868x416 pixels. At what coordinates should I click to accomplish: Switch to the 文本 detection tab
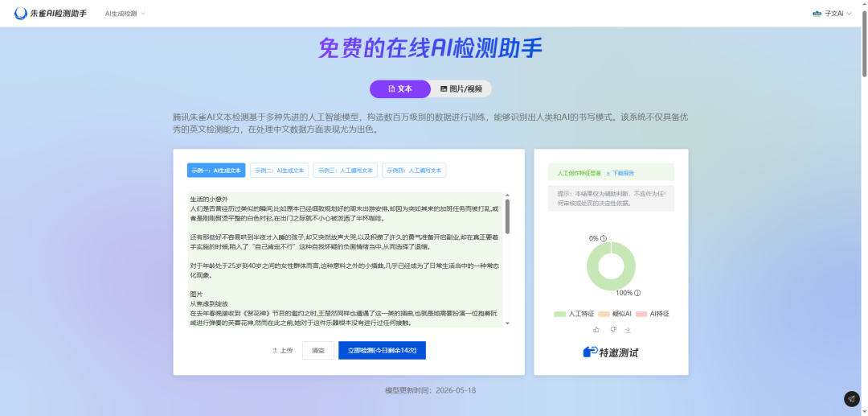(400, 89)
